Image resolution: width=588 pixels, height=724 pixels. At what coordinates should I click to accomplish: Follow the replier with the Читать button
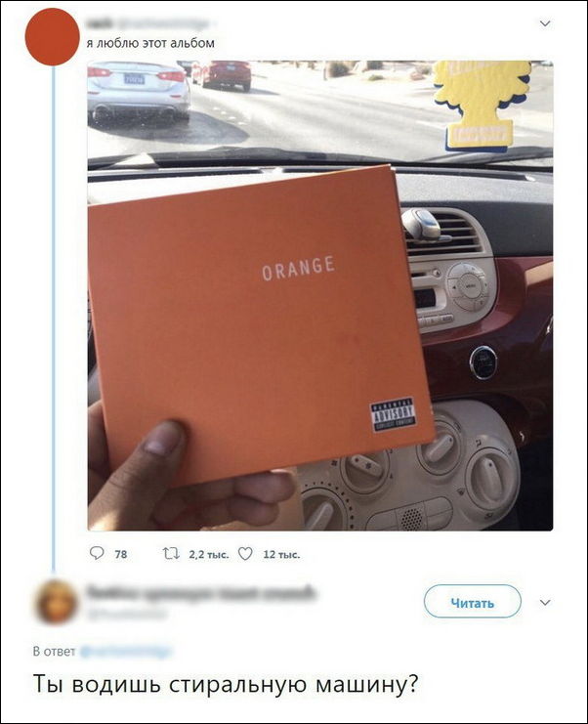(x=472, y=601)
